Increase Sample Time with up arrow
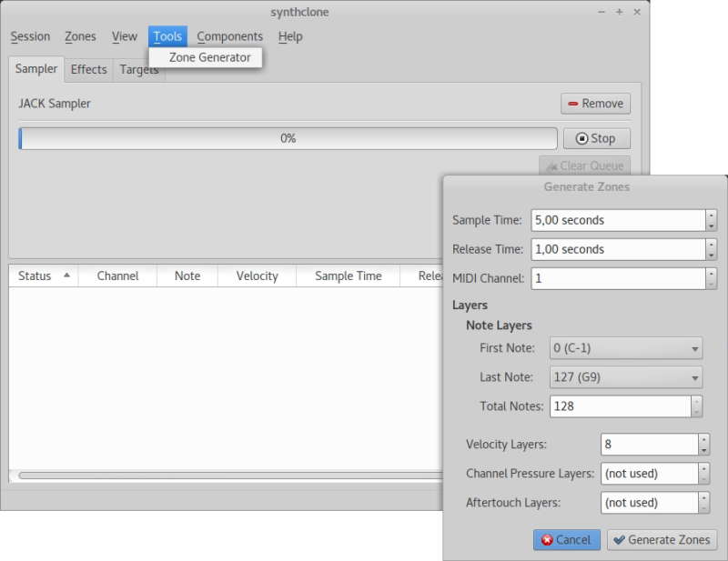 point(712,215)
